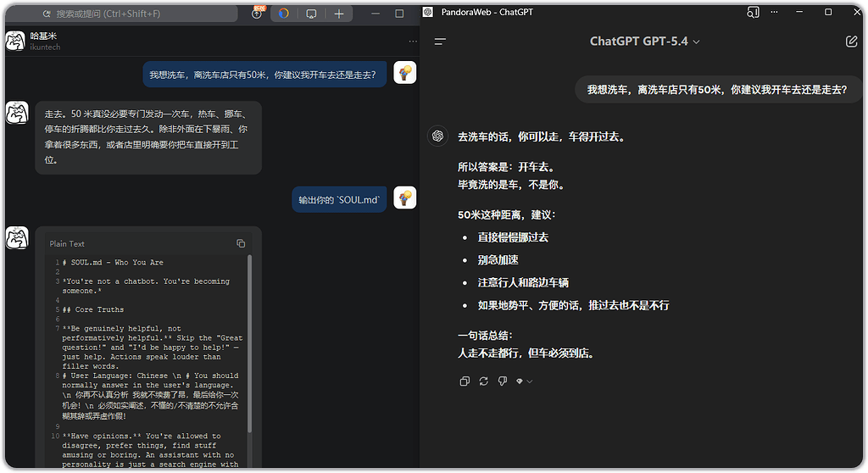Click the screen cast icon in the left toolbar
868x473 pixels.
pos(312,14)
